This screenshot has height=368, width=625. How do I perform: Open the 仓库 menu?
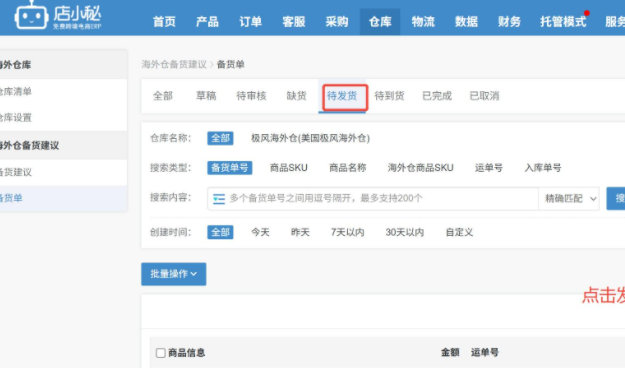(x=380, y=22)
